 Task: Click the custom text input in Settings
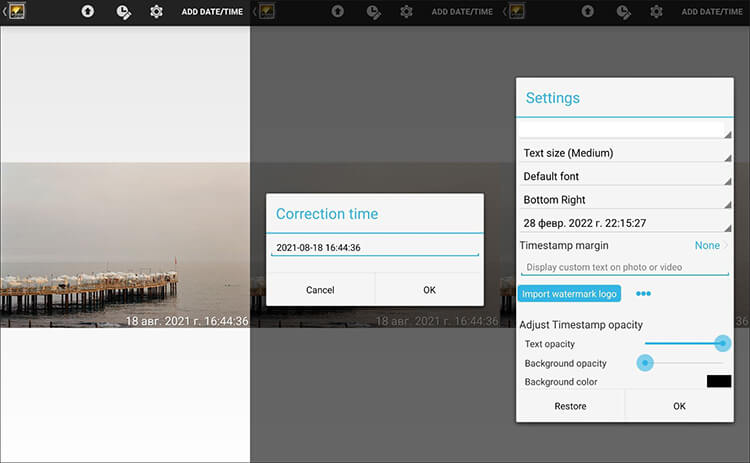point(625,267)
